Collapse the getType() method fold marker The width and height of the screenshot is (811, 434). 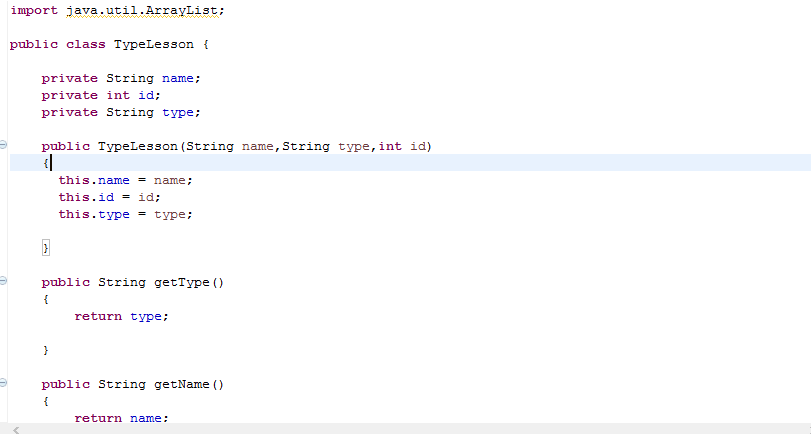pyautogui.click(x=3, y=281)
